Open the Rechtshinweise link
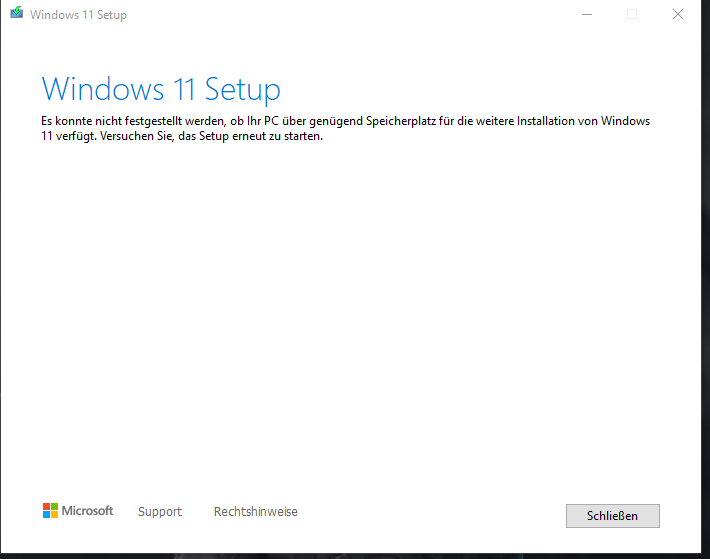The width and height of the screenshot is (710, 559). (x=256, y=511)
